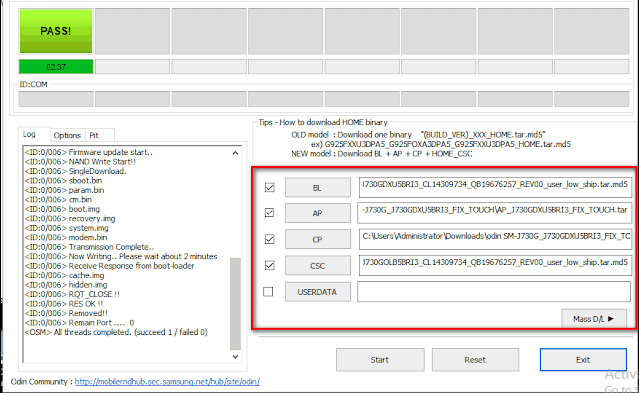Open the Mass D/L option
This screenshot has height=393, width=639.
click(594, 319)
